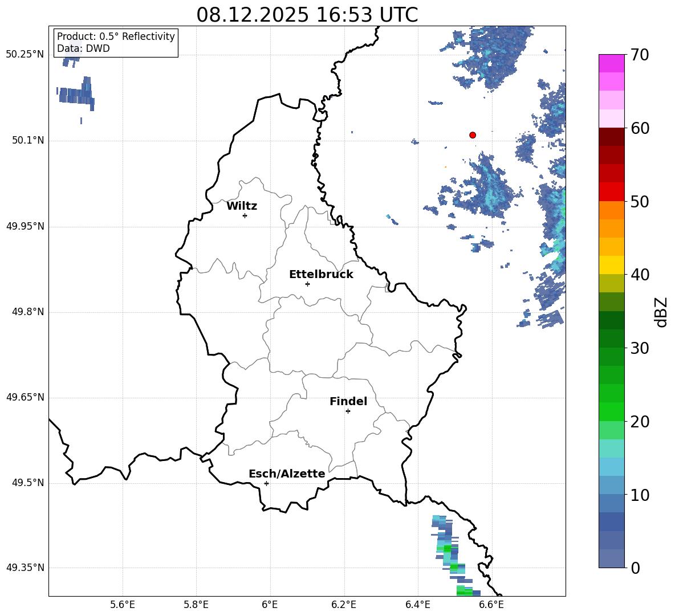This screenshot has height=616, width=675.
Task: Click the 10 value on the colorbar
Action: point(640,495)
